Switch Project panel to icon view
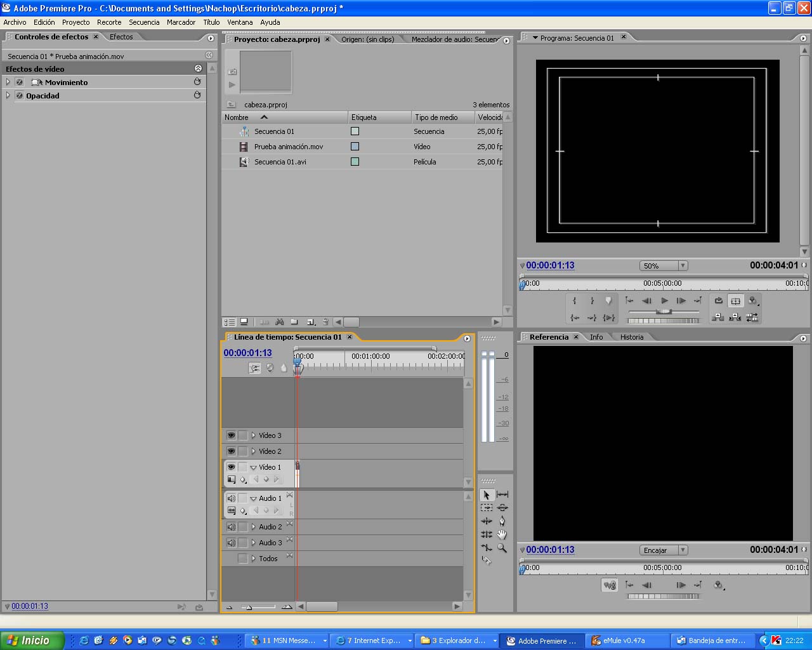This screenshot has height=650, width=812. (244, 322)
